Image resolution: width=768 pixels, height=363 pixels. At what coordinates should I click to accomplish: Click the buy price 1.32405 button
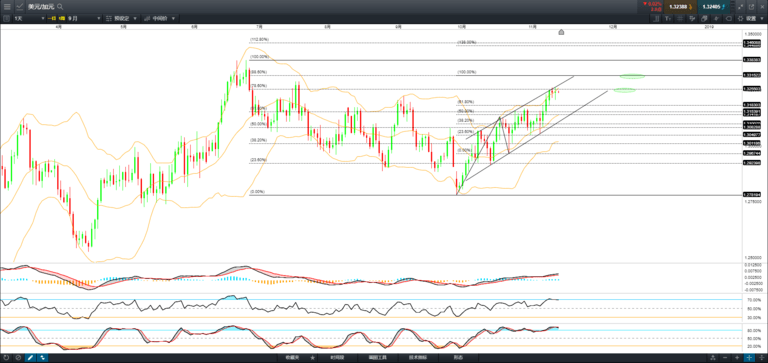pos(714,7)
